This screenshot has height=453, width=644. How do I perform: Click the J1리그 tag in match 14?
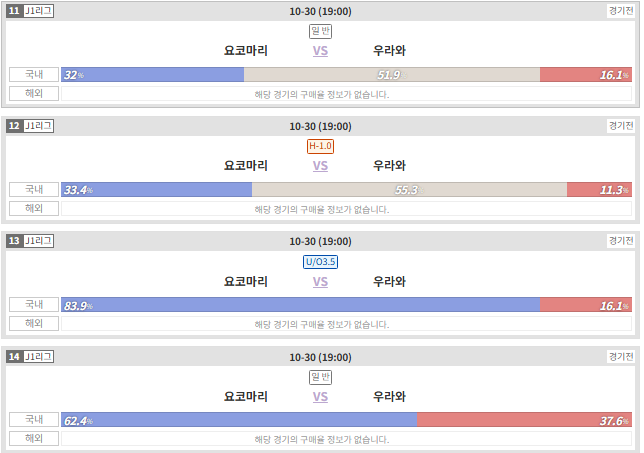[39, 356]
